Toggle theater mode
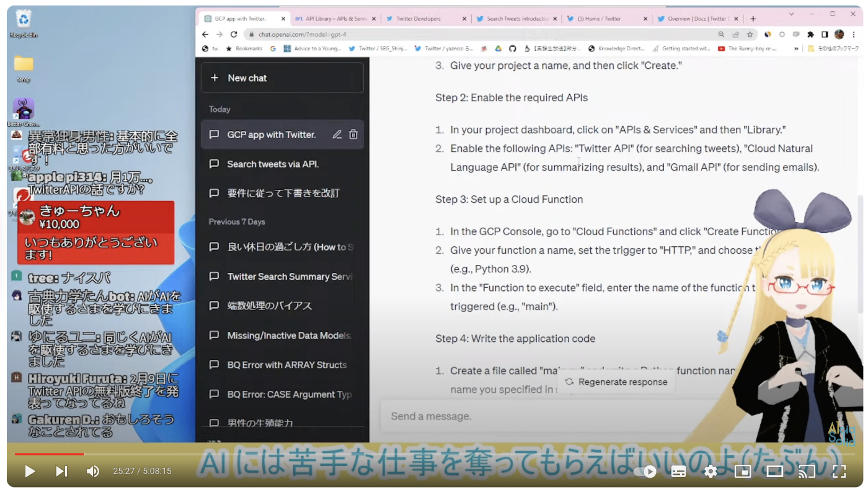 pos(775,472)
